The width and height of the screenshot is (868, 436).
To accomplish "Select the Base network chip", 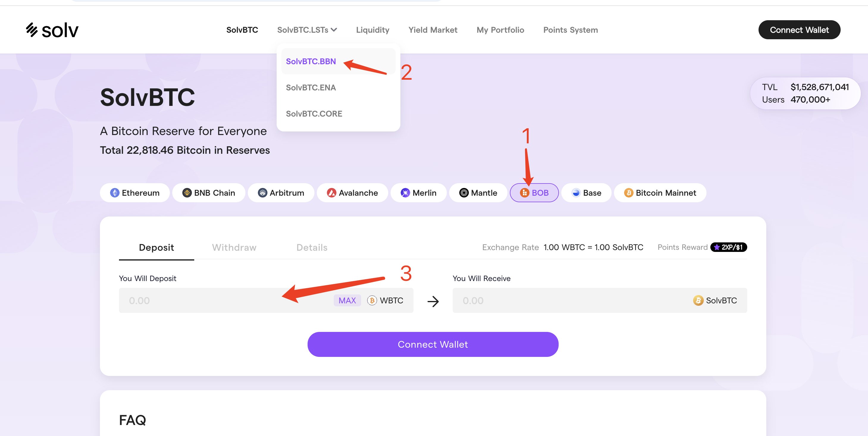I will click(x=586, y=193).
